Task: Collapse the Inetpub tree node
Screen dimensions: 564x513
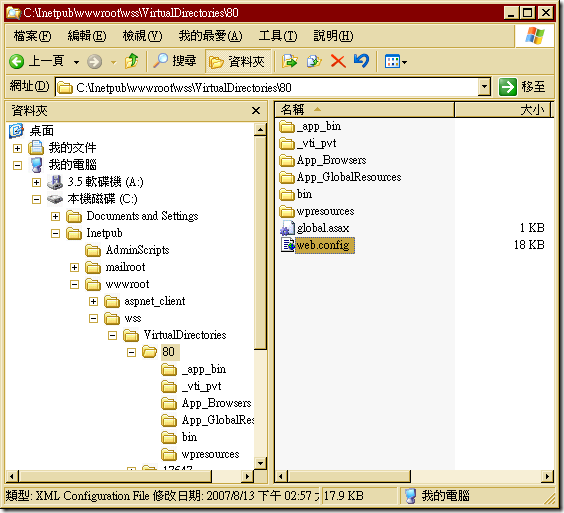Action: point(55,233)
